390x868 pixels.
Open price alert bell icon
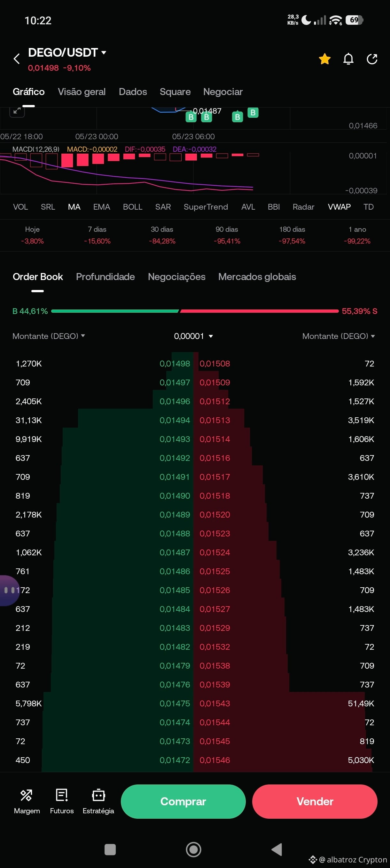(348, 59)
